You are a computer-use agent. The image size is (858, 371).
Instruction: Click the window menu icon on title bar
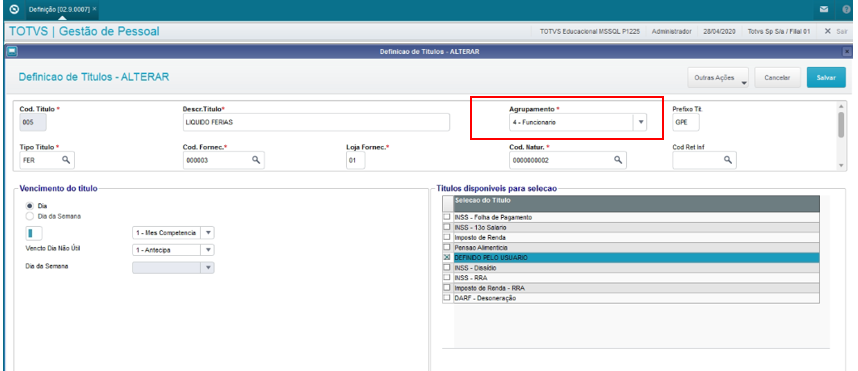point(12,51)
